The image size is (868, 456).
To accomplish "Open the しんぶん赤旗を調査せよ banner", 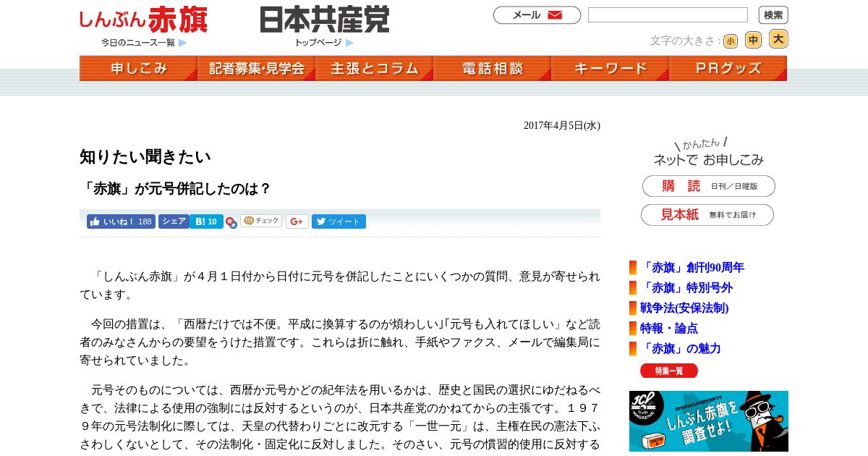I will pos(709,421).
